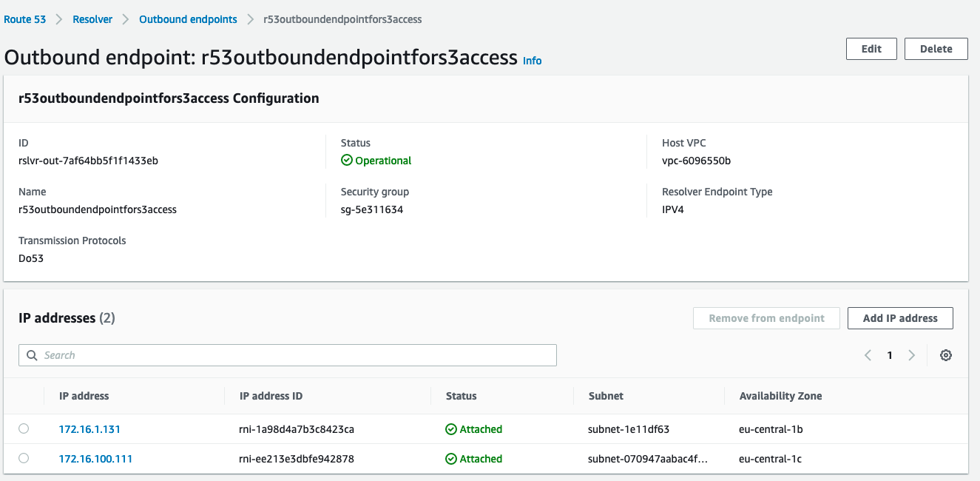This screenshot has width=980, height=481.
Task: Select radio button for 172.16.1.131
Action: [x=24, y=428]
